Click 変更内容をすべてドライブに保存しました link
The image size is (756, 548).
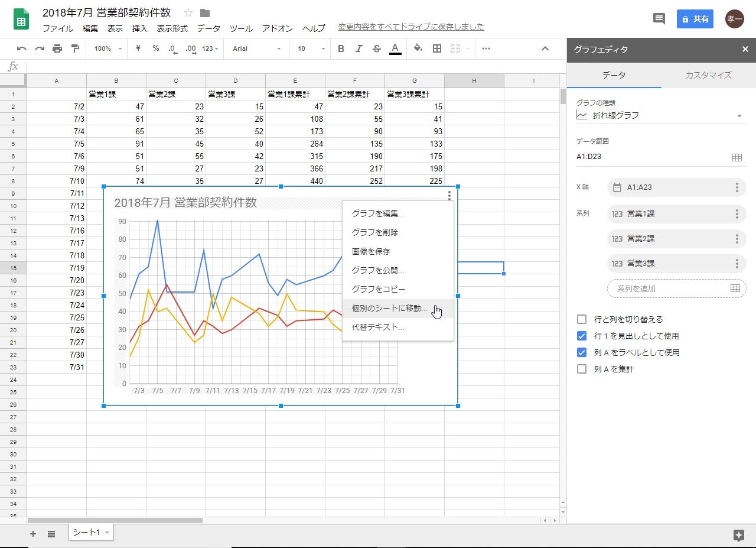click(x=411, y=27)
